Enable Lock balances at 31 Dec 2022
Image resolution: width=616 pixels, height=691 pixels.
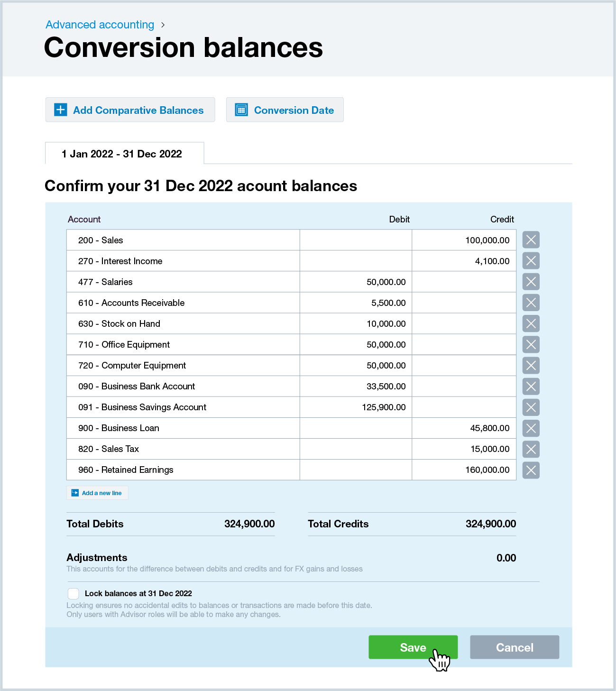click(73, 593)
